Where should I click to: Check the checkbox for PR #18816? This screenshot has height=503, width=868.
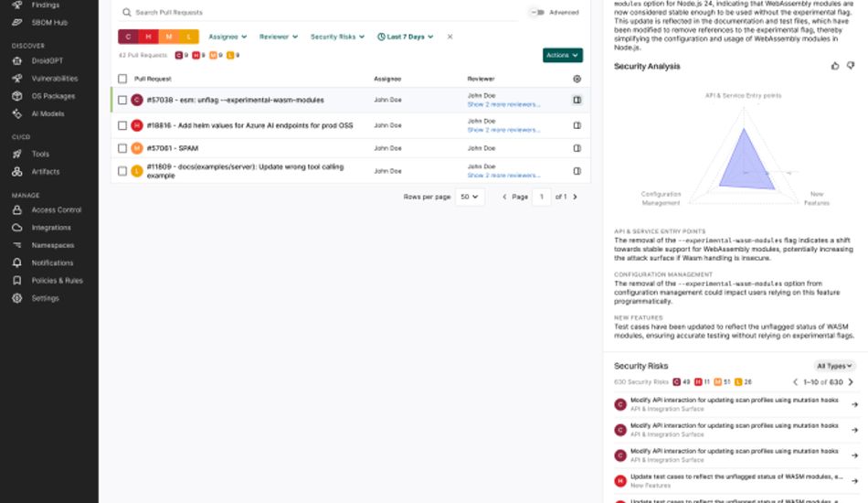pyautogui.click(x=122, y=126)
